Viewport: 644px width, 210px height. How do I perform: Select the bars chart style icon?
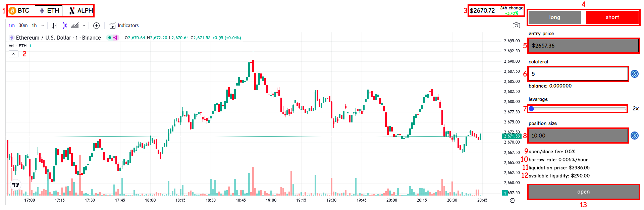[55, 25]
